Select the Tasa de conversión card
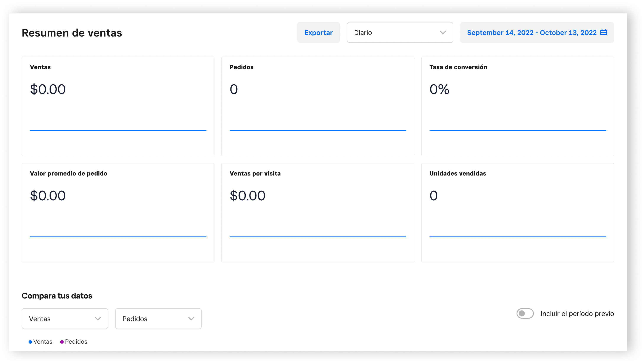The width and height of the screenshot is (644, 364). (517, 106)
